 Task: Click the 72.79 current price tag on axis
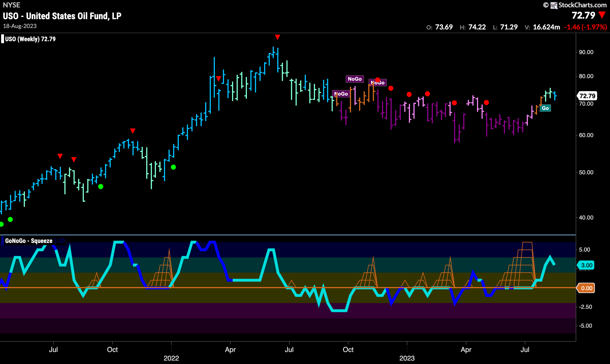(587, 96)
